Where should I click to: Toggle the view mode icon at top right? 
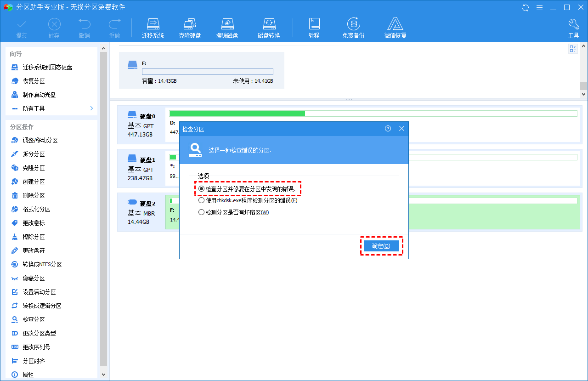click(x=573, y=49)
